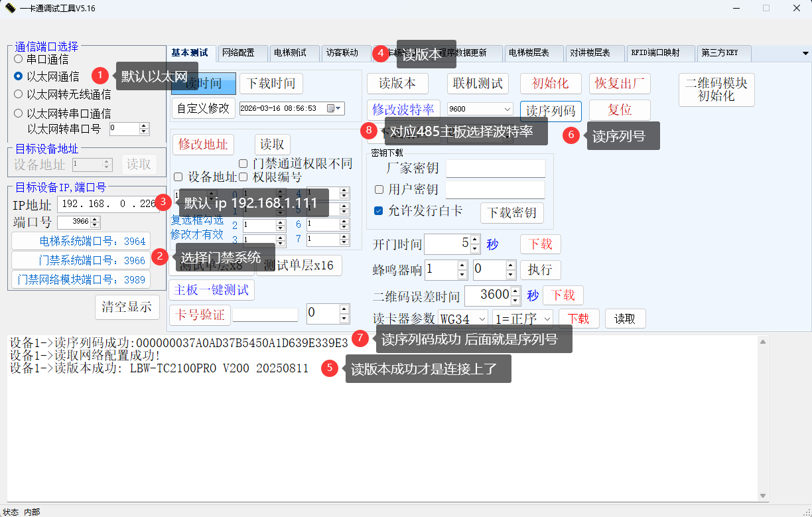The image size is (812, 517).
Task: Click the 读版本 button
Action: tap(397, 84)
